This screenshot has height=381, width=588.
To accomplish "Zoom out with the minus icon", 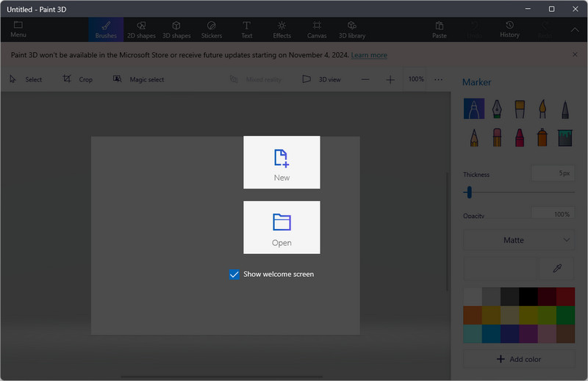I will pyautogui.click(x=365, y=79).
